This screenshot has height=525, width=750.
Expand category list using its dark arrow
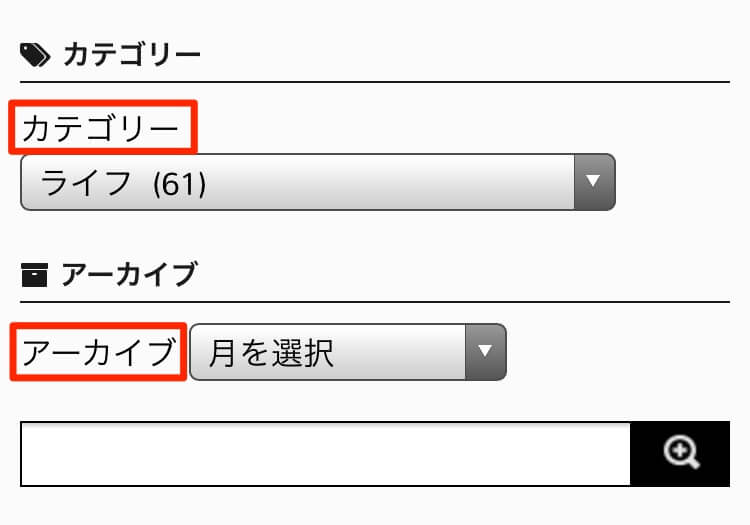tap(594, 182)
